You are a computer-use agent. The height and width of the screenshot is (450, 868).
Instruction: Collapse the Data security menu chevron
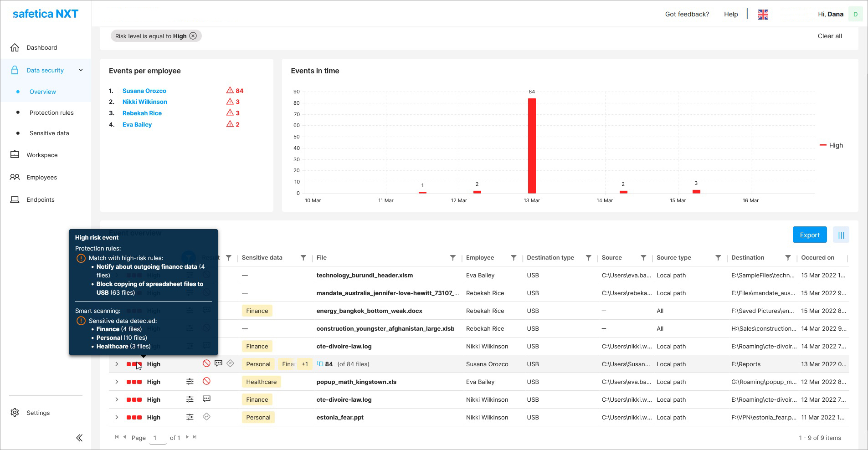(x=81, y=70)
